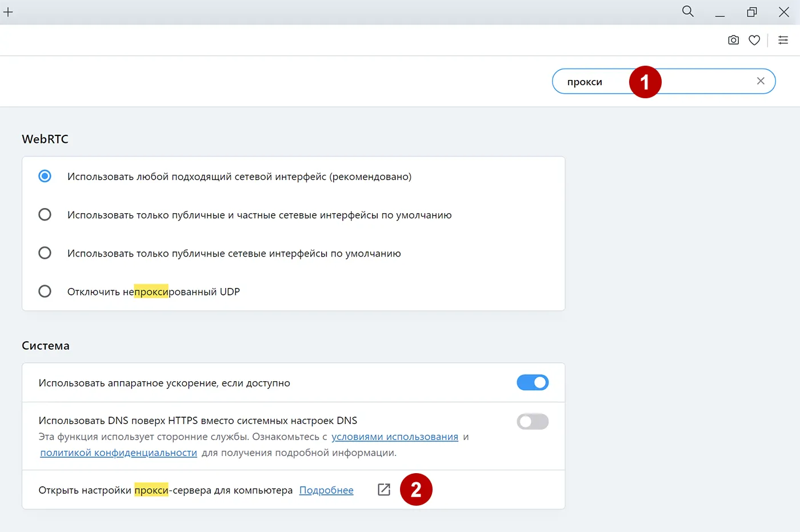800x532 pixels.
Task: Enable the DNS over HTTPS toggle
Action: pos(533,421)
